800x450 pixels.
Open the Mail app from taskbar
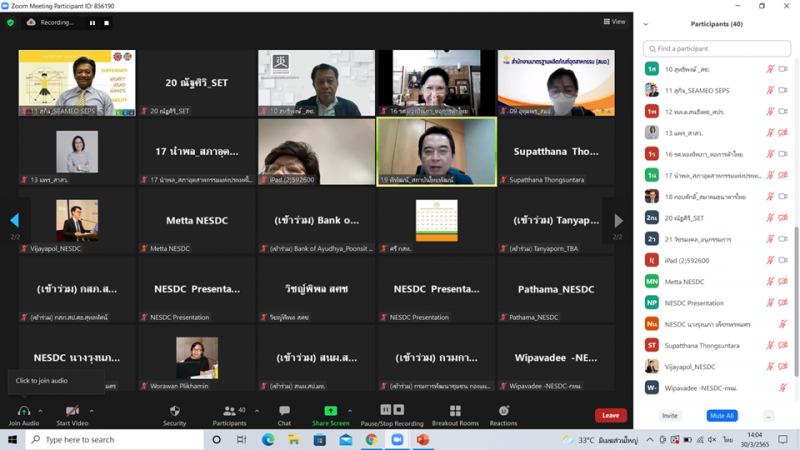(345, 439)
